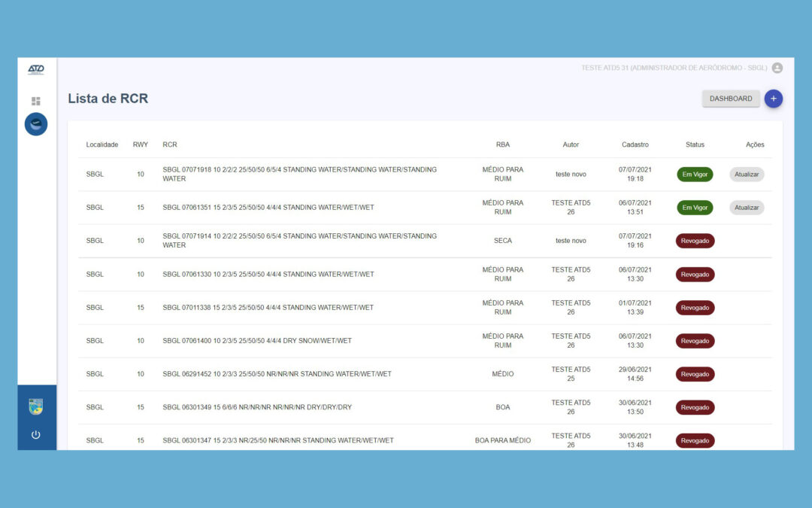Select the round blue runway icon in sidebar
812x508 pixels.
pos(36,124)
